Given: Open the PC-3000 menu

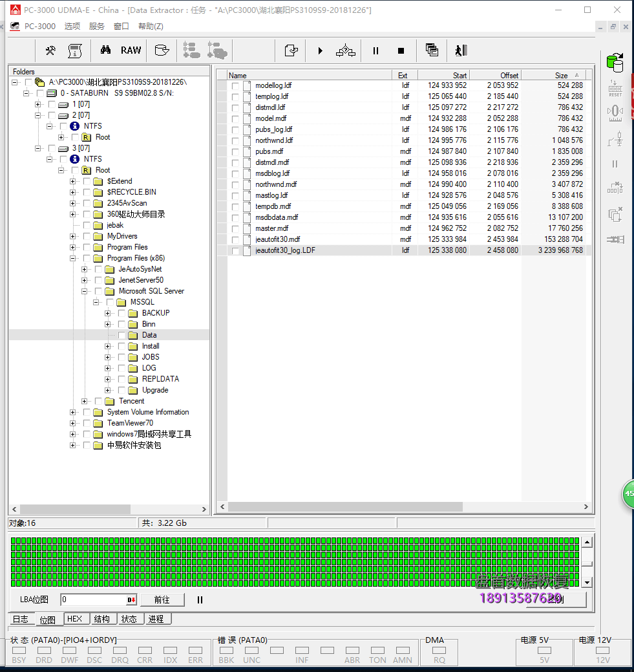Looking at the screenshot, I should 40,26.
